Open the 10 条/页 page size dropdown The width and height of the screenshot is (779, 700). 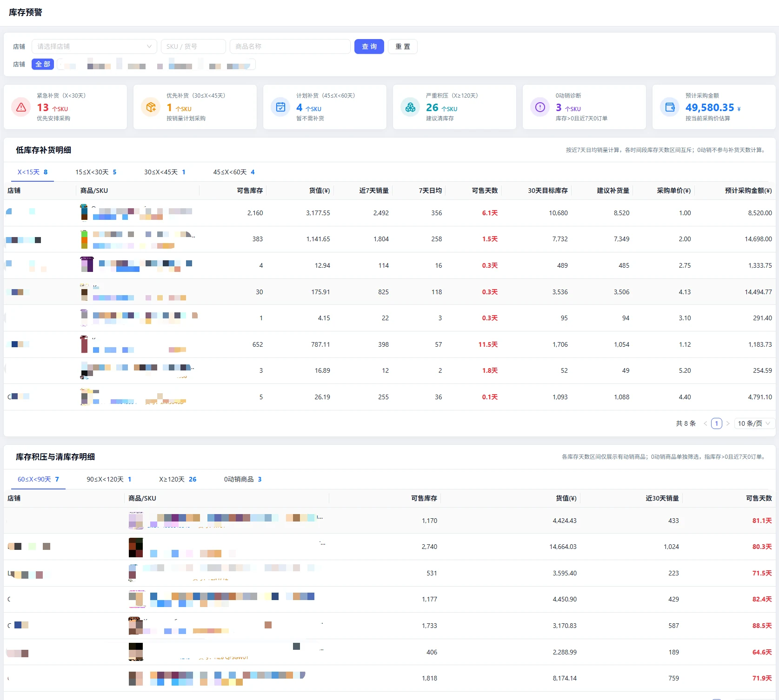pos(754,423)
